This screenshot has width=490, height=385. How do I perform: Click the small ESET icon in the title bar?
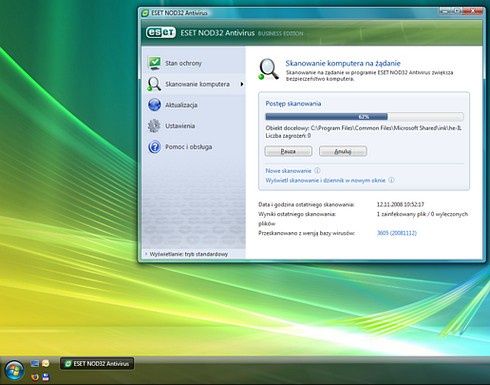click(x=145, y=13)
